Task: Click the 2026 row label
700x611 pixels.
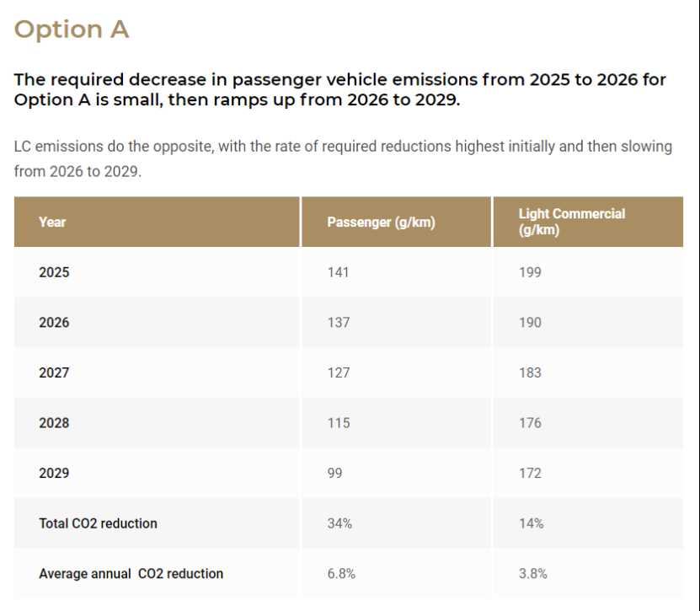Action: (55, 323)
